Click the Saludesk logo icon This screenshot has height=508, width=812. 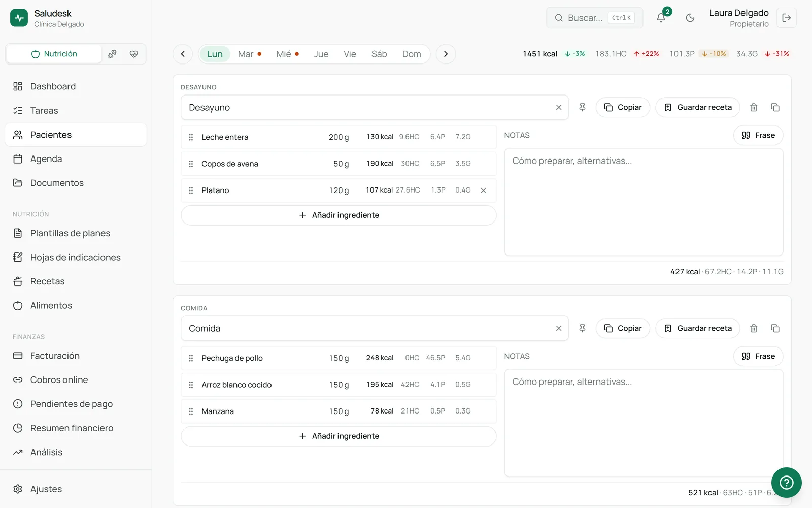point(19,18)
